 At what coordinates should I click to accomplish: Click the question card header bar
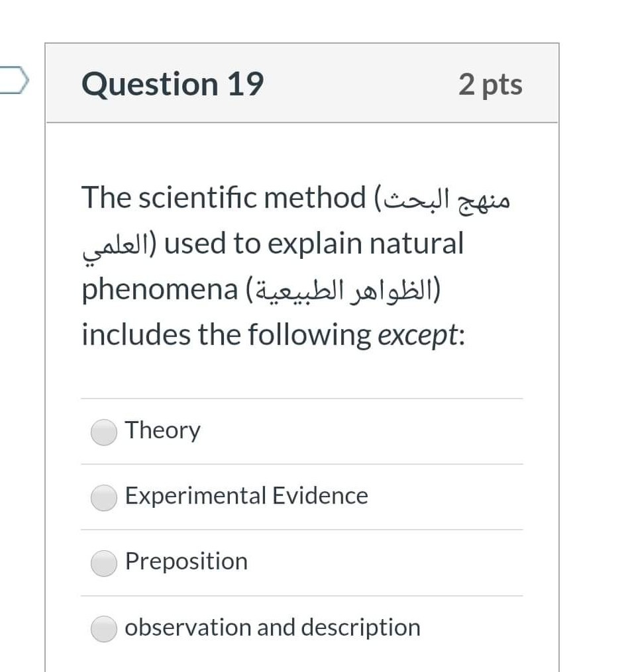point(302,83)
